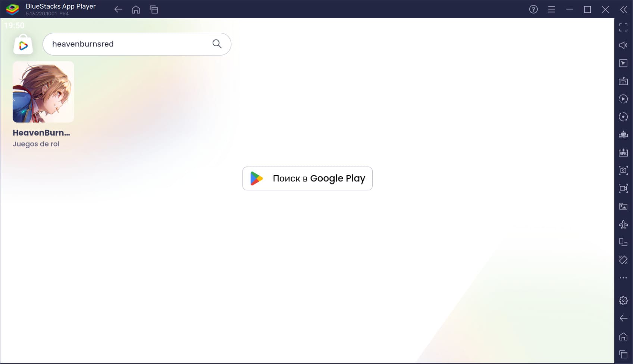Viewport: 633px width, 364px height.
Task: Take a screenshot from sidebar
Action: pos(623,170)
